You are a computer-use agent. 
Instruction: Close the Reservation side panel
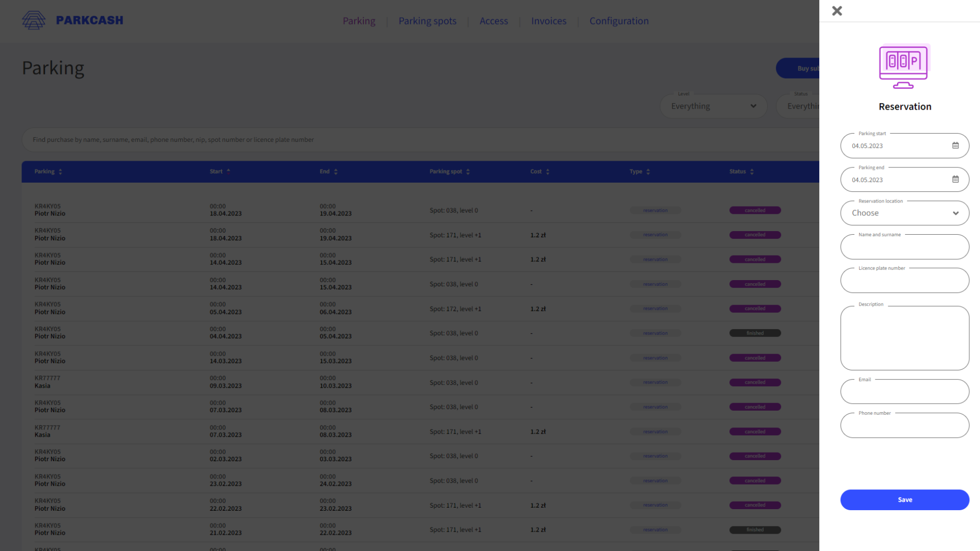tap(837, 11)
